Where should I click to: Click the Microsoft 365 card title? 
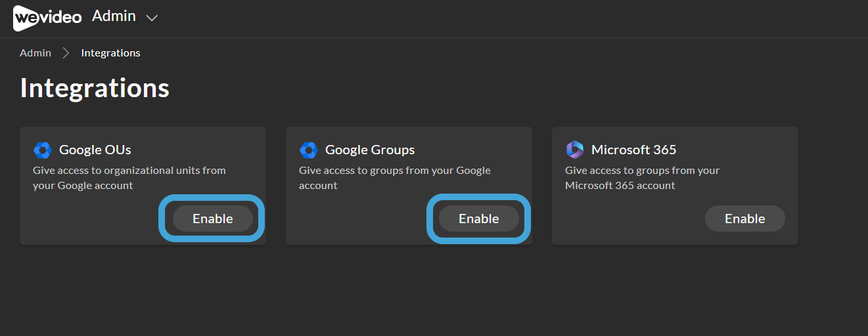(633, 150)
